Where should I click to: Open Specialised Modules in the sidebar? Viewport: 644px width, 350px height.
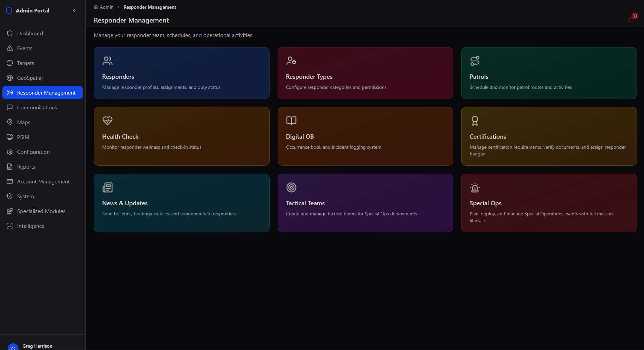click(x=42, y=211)
